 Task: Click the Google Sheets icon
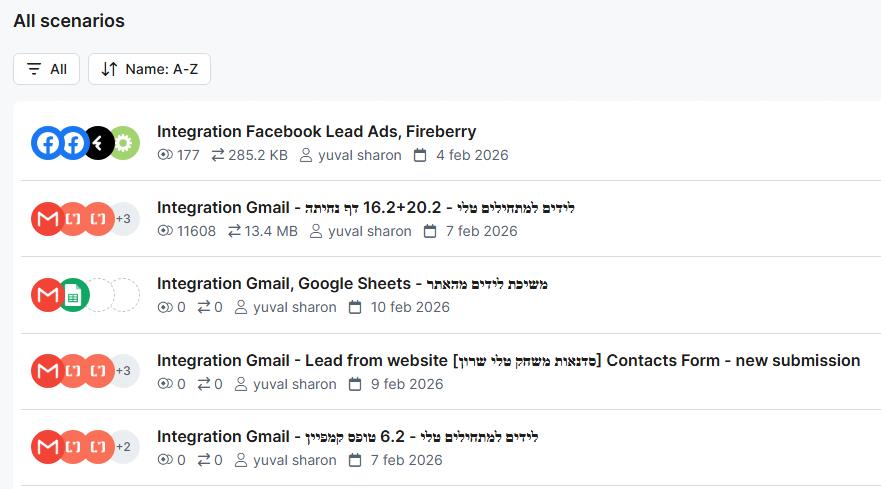point(74,295)
